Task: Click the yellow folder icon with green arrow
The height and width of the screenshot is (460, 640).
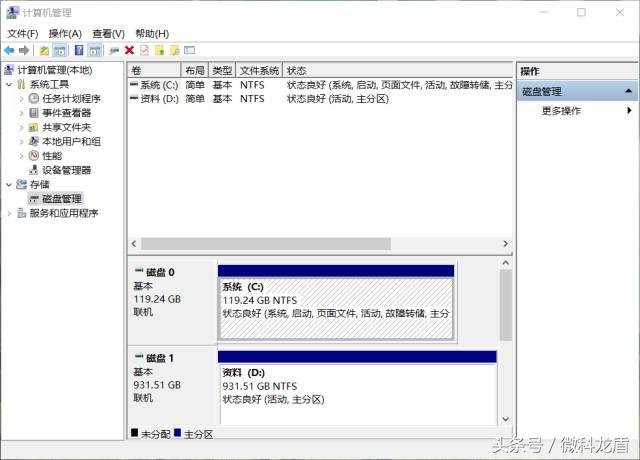Action: tap(160, 50)
